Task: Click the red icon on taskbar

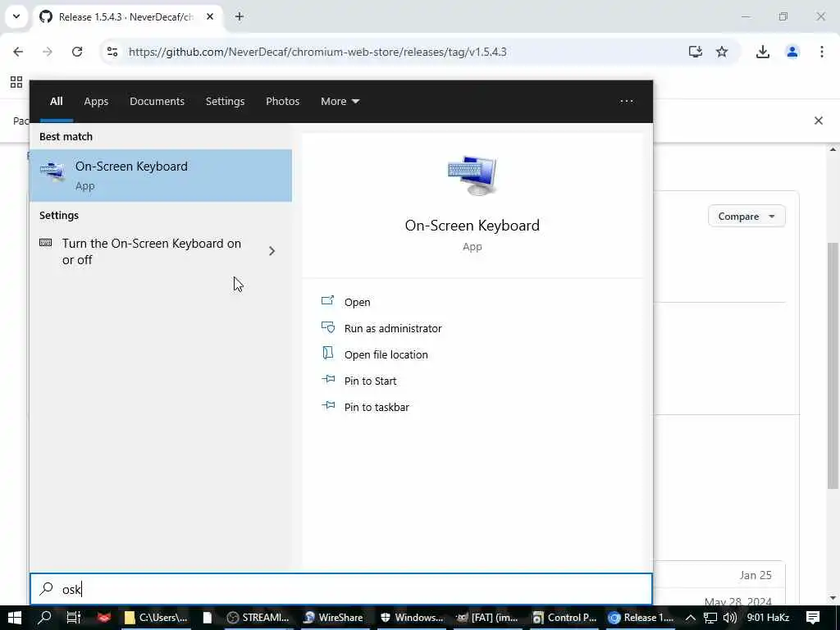Action: [104, 617]
